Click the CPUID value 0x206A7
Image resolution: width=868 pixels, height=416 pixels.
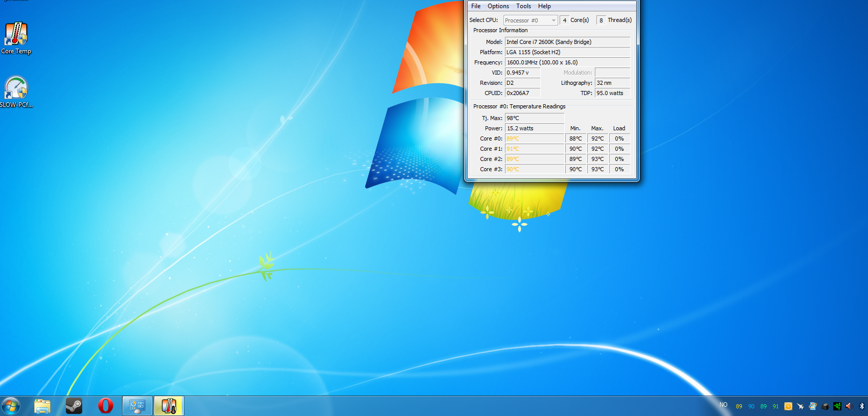coord(522,93)
